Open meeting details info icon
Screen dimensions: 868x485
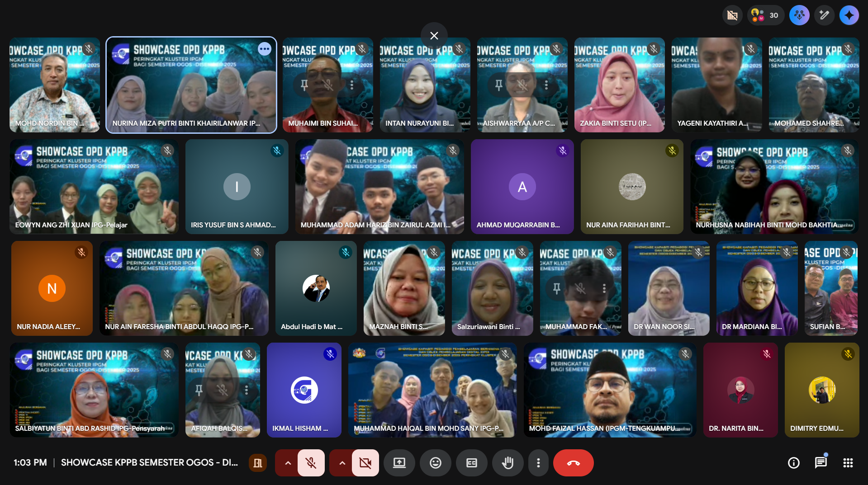(793, 462)
